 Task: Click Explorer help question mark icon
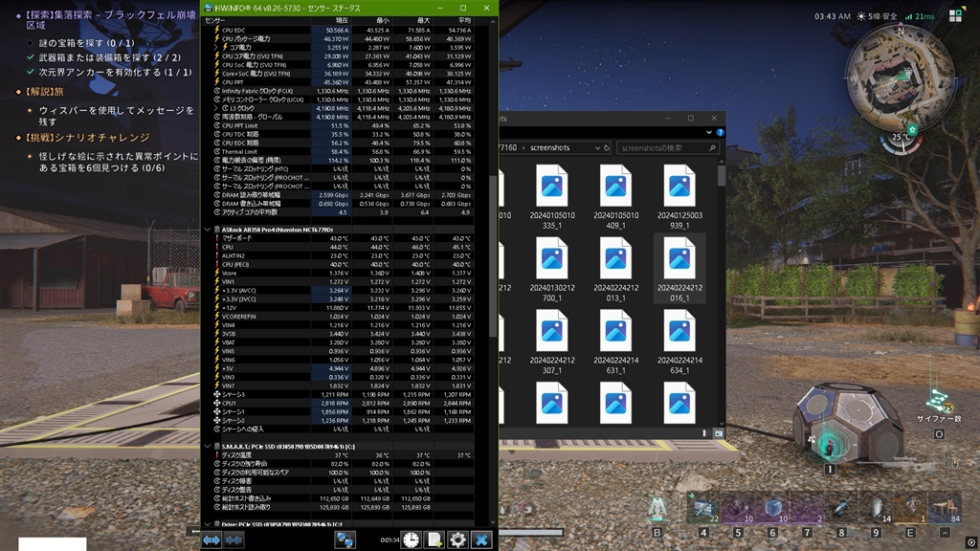pyautogui.click(x=720, y=132)
